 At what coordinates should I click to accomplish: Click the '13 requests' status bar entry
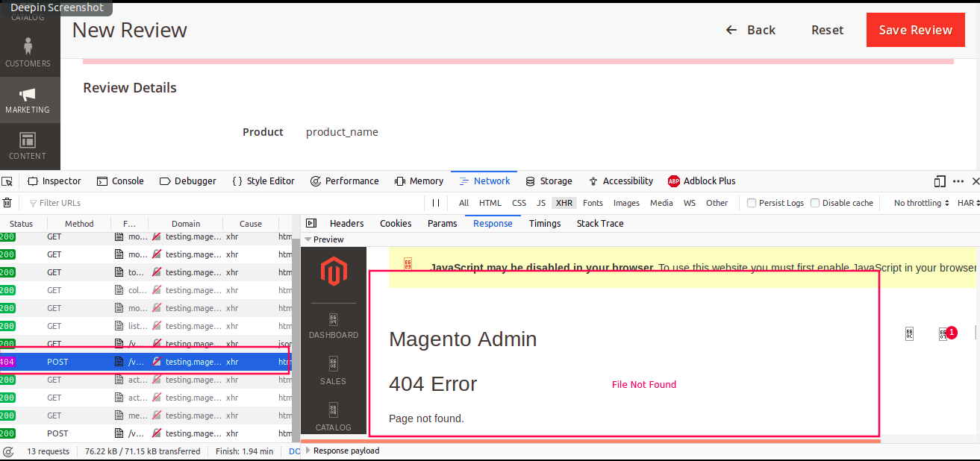tap(48, 451)
